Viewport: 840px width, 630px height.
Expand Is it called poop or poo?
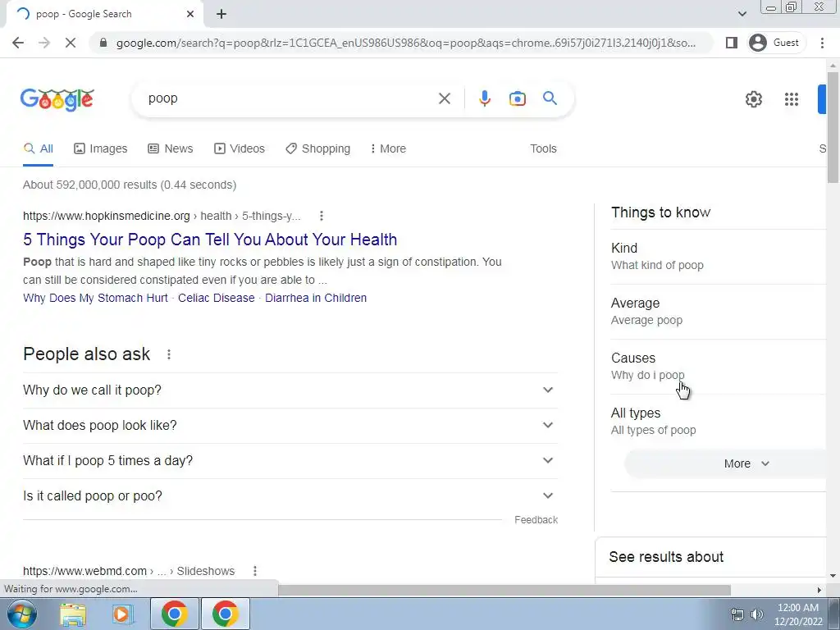(x=290, y=496)
